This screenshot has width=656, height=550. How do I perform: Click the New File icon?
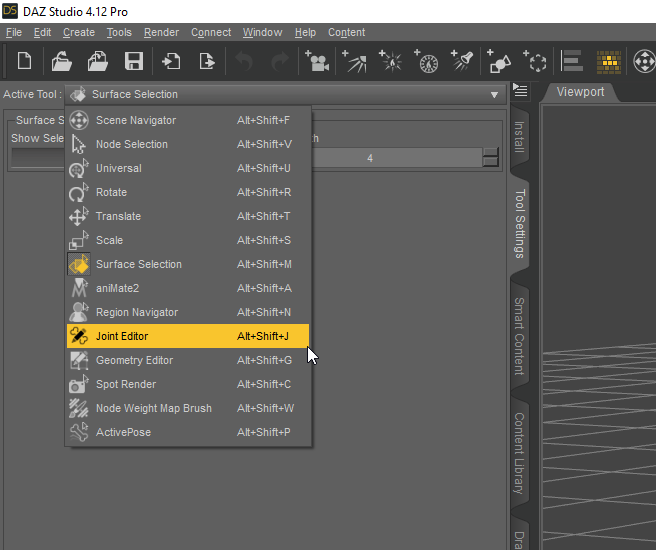pyautogui.click(x=24, y=61)
